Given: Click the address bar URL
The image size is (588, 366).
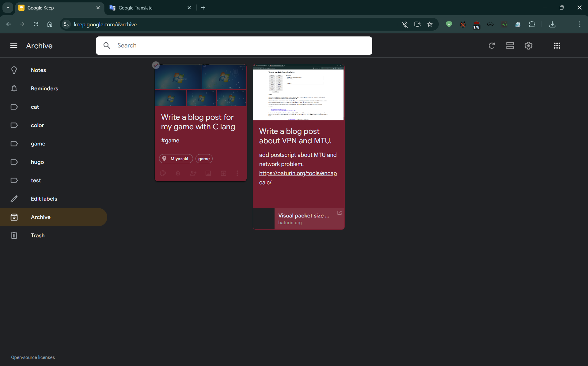Looking at the screenshot, I should click(105, 24).
